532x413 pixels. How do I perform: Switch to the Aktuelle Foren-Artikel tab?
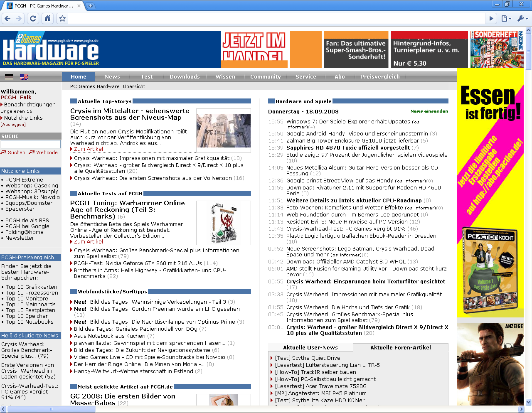pos(401,348)
